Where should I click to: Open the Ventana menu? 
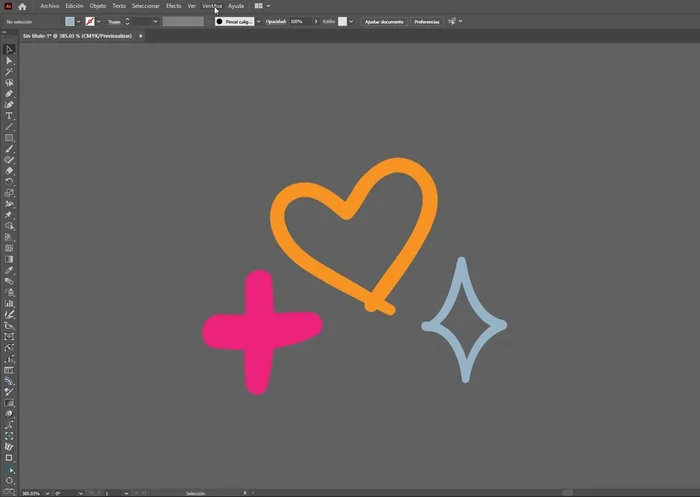(212, 6)
